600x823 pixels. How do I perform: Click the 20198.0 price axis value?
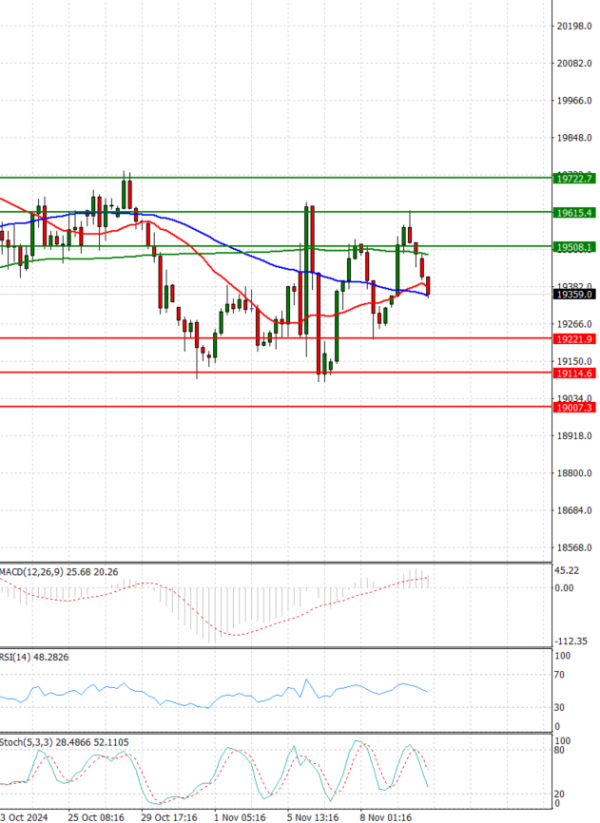[574, 26]
